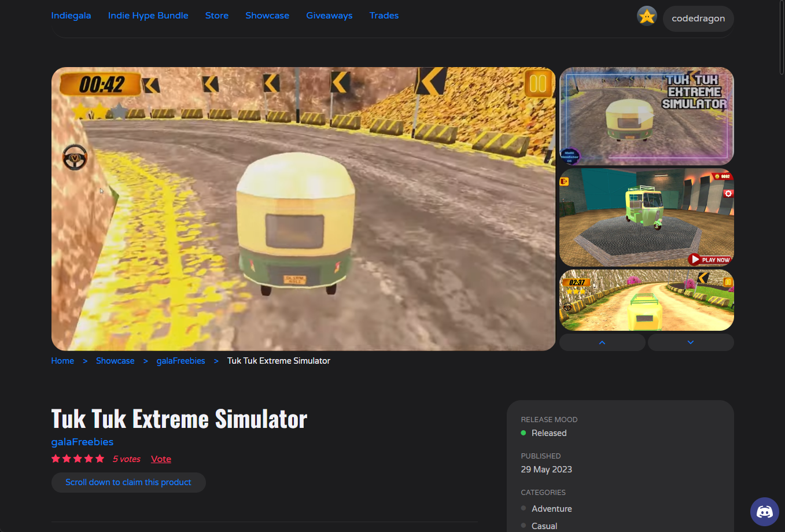Viewport: 785px width, 532px height.
Task: Click the third rating star
Action: pos(78,459)
